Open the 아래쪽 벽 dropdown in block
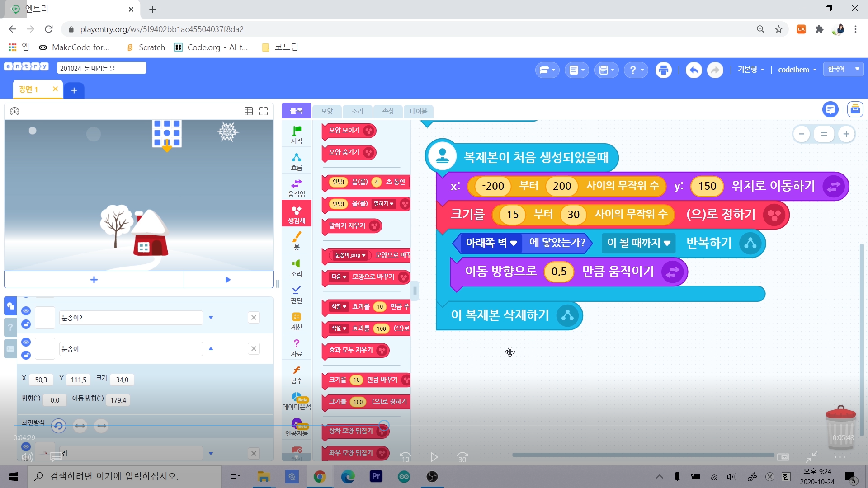The image size is (868, 488). [x=491, y=243]
